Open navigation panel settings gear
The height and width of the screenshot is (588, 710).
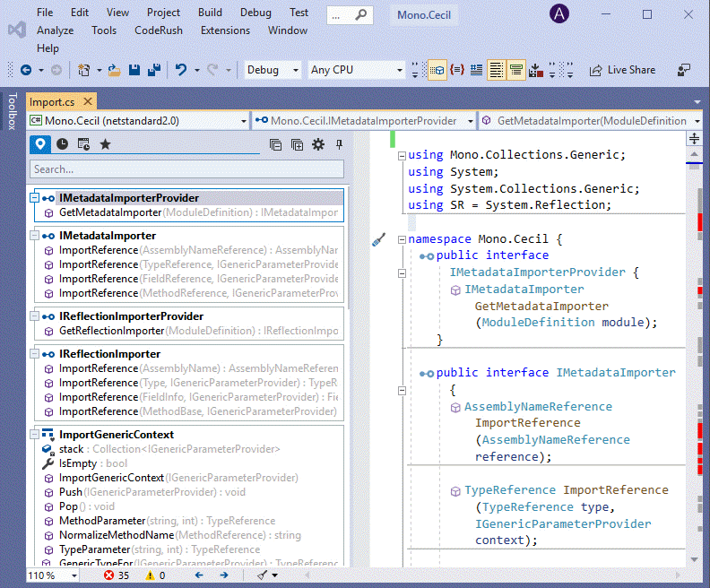coord(318,145)
